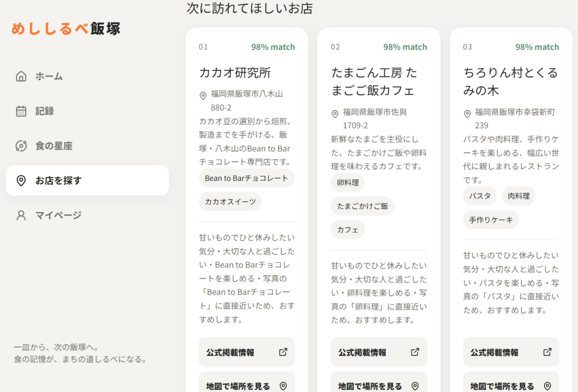The image size is (578, 392).
Task: Click the たまごん工房 たまごご飯カフェ title
Action: point(374,81)
